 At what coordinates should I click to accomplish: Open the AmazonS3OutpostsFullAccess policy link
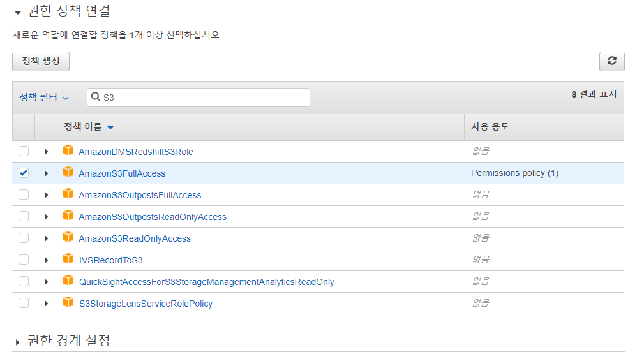coord(140,195)
